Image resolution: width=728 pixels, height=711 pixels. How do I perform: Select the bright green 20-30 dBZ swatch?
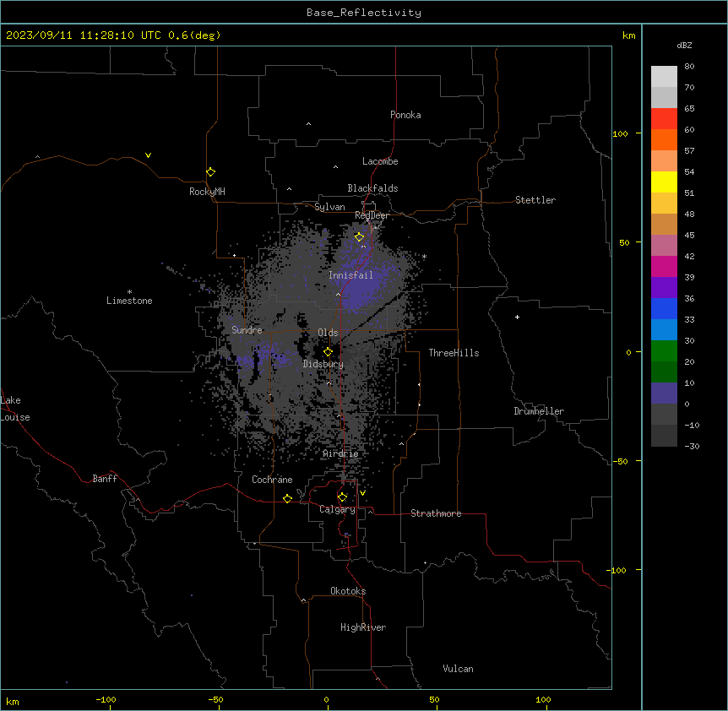[x=664, y=351]
